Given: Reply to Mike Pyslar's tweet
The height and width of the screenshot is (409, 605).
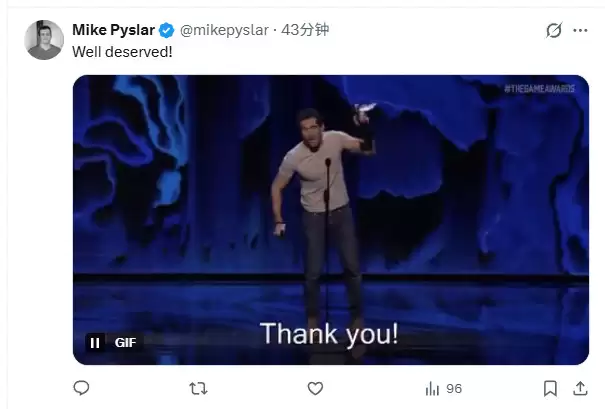Looking at the screenshot, I should [x=82, y=388].
